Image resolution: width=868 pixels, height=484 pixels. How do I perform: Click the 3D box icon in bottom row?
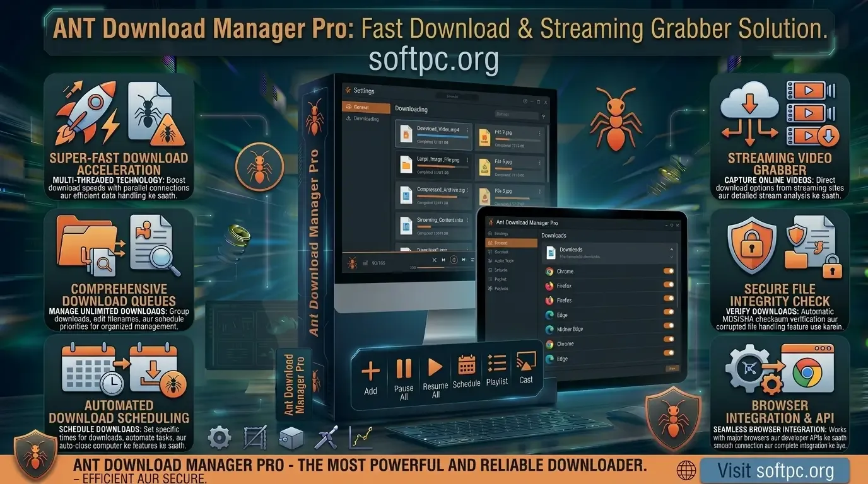click(292, 438)
